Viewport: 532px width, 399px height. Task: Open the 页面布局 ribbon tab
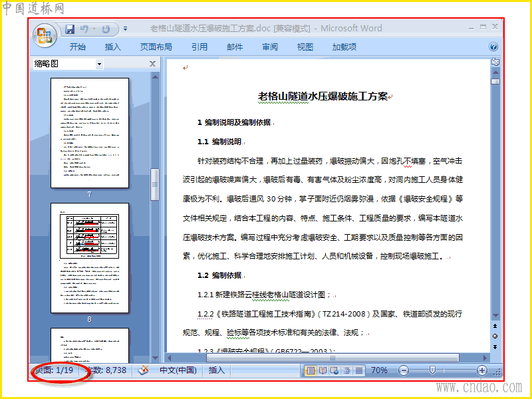tap(156, 47)
